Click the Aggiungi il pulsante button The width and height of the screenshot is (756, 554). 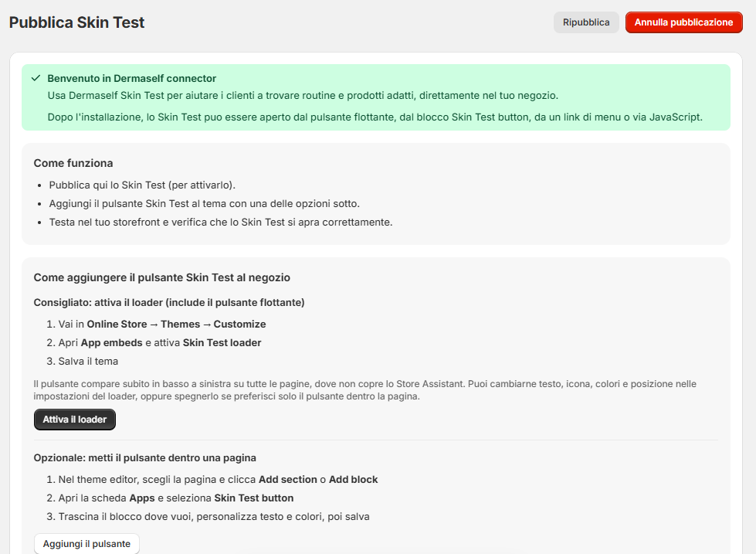click(86, 544)
